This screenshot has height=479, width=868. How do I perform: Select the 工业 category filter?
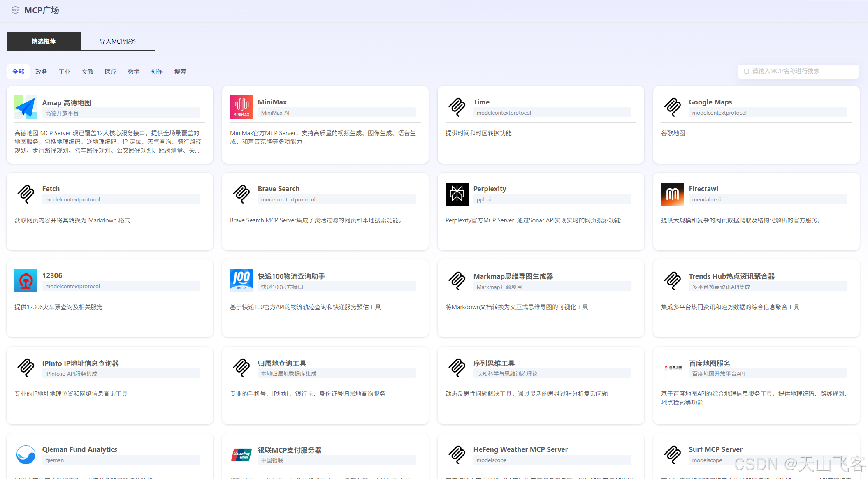(x=64, y=72)
